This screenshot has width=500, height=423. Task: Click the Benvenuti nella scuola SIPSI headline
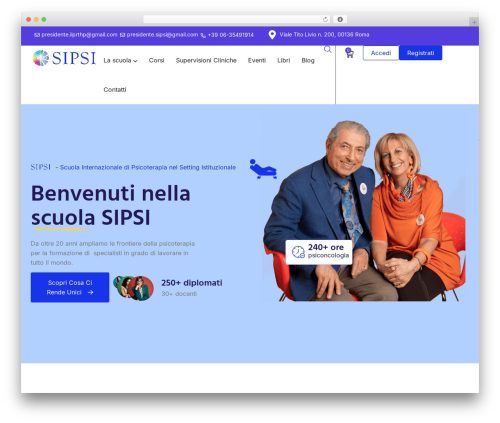point(111,205)
